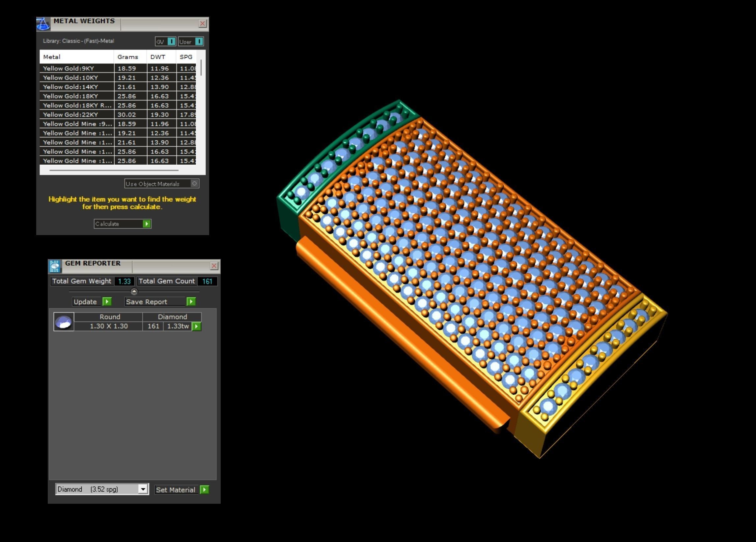756x542 pixels.
Task: Click the round diamond gem thumbnail
Action: click(64, 321)
